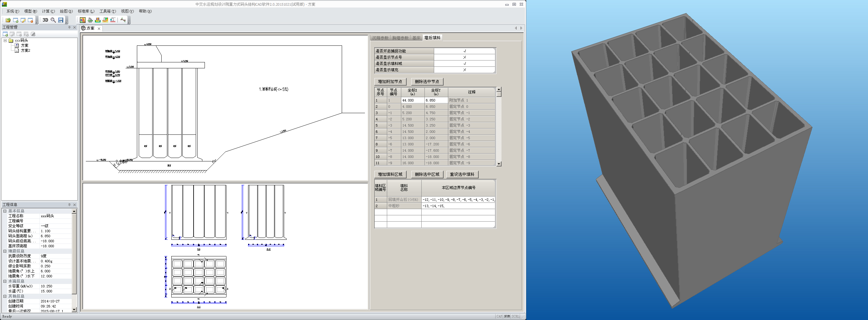Click the magnifier zoom icon in toolbar
The image size is (868, 320).
(53, 20)
